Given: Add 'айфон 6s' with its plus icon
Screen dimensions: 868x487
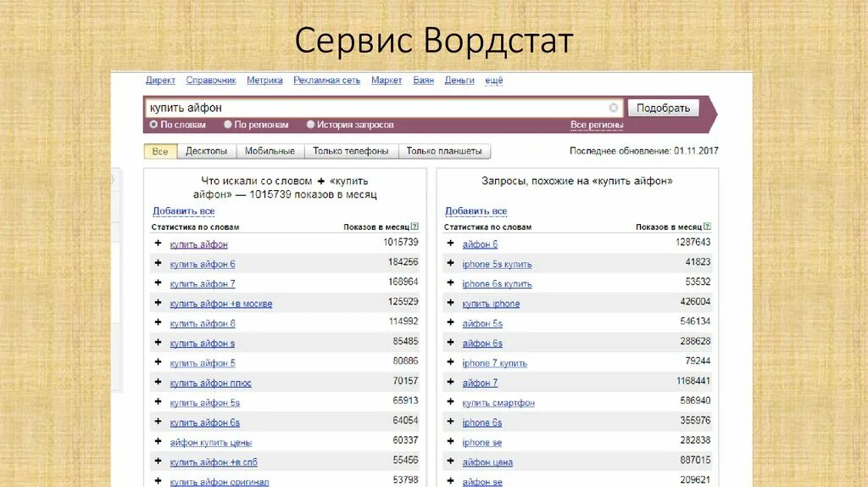Looking at the screenshot, I should [451, 343].
